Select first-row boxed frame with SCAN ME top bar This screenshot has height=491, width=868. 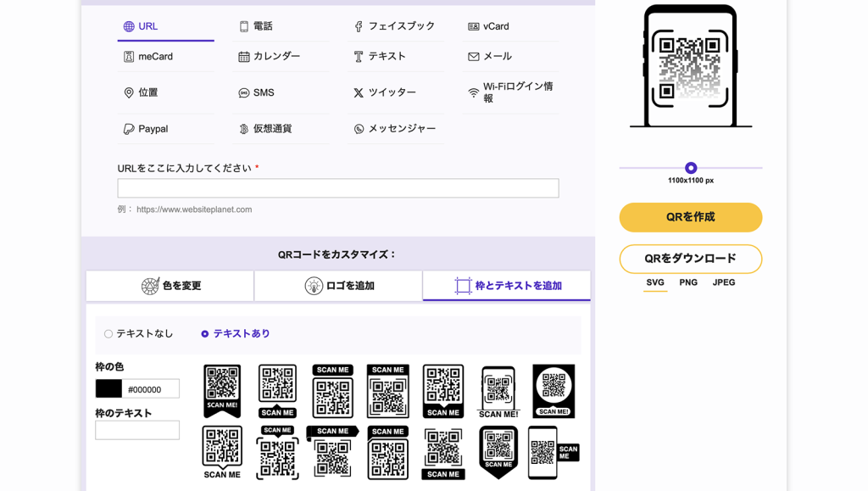388,391
